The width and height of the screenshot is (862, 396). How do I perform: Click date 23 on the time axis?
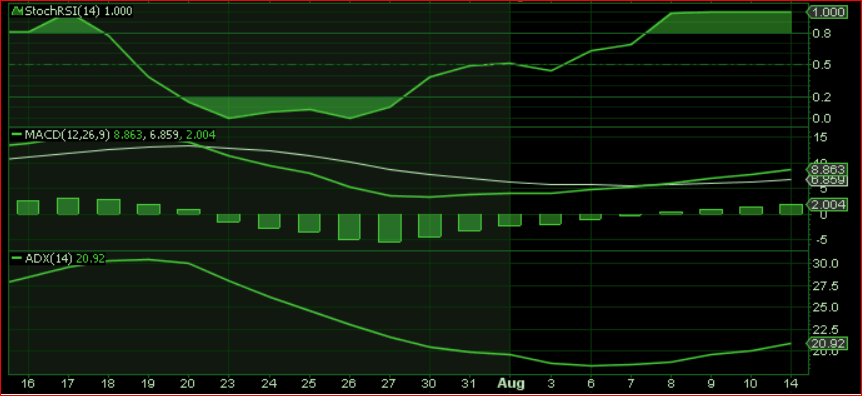[x=228, y=383]
